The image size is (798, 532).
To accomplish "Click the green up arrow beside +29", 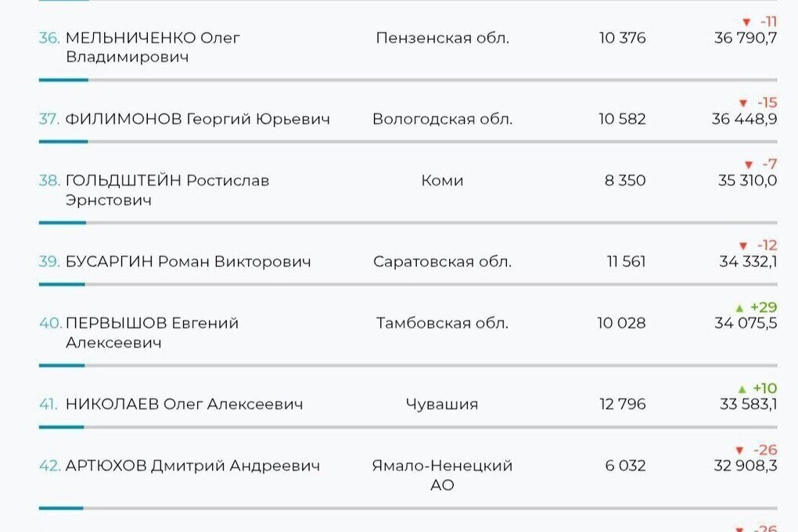I will 739,307.
